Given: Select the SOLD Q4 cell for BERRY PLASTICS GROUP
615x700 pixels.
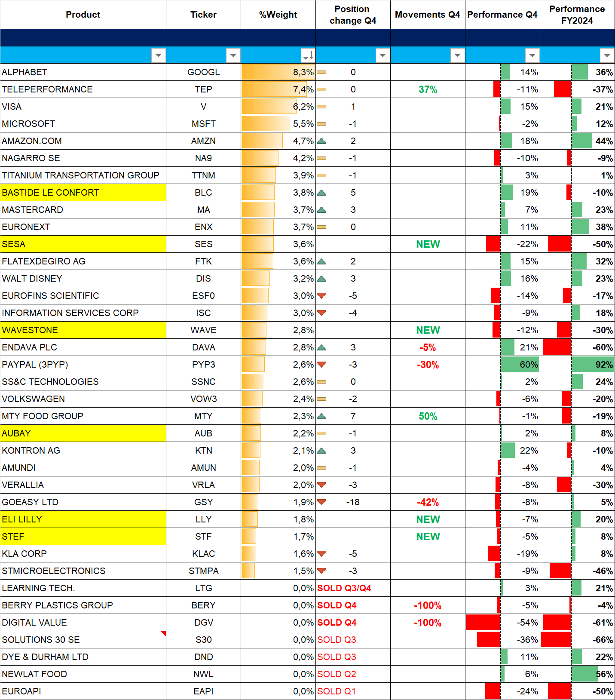Looking at the screenshot, I should [x=353, y=605].
